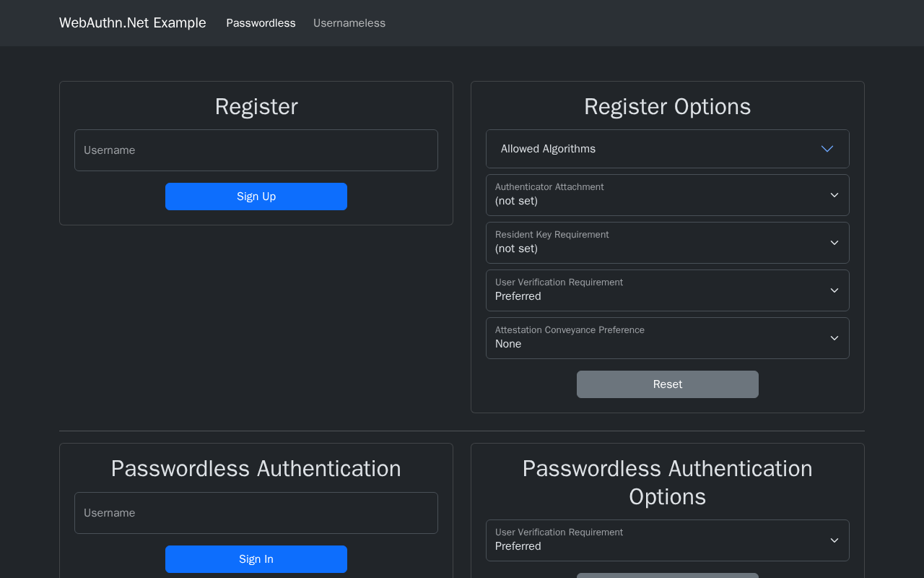Click arrow of Passwordless Authentication Options User Verification
The width and height of the screenshot is (924, 578).
pos(834,540)
